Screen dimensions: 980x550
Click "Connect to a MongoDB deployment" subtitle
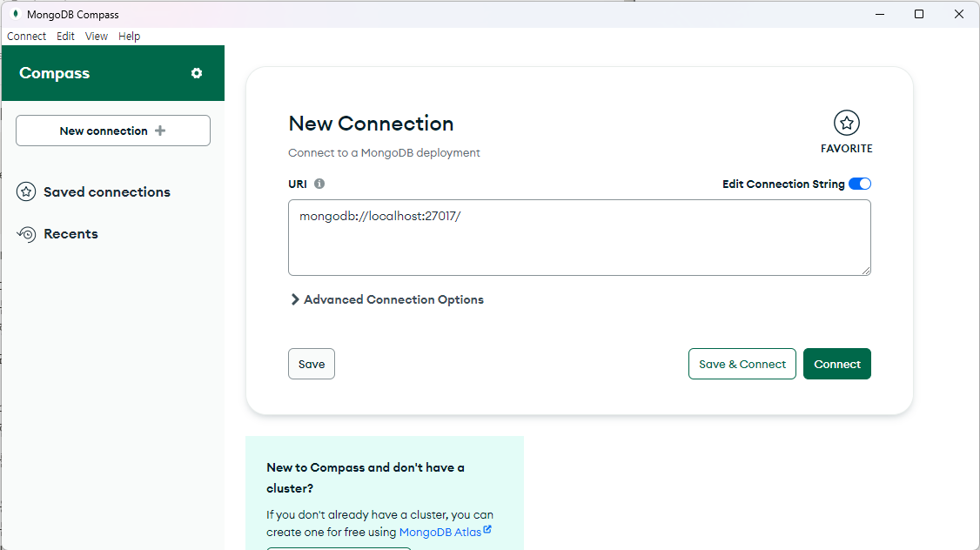[384, 152]
